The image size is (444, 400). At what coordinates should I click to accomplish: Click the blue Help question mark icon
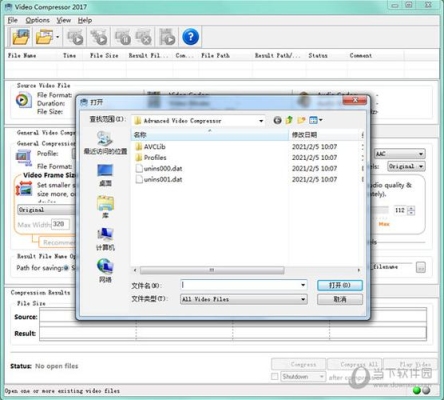[x=190, y=37]
